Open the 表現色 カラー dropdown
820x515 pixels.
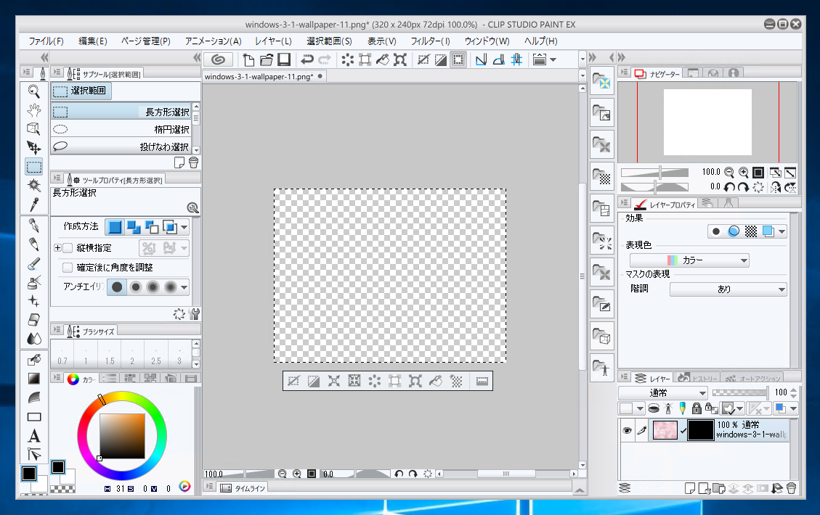coord(689,260)
